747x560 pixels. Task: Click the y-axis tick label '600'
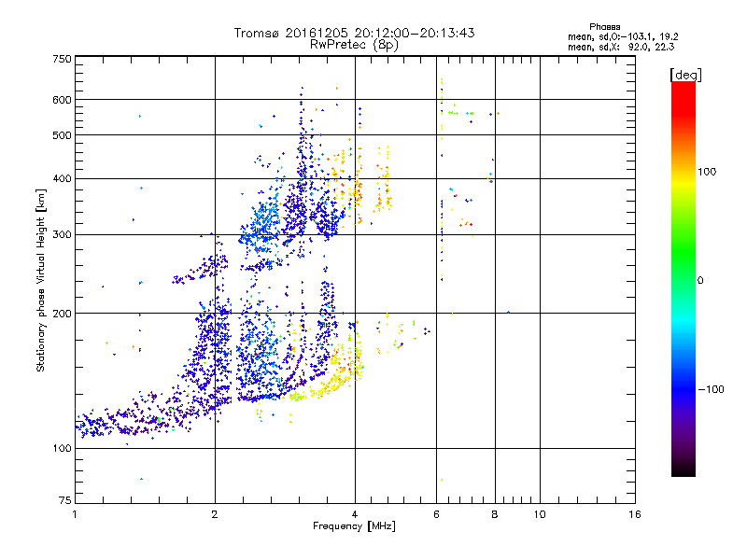[62, 100]
